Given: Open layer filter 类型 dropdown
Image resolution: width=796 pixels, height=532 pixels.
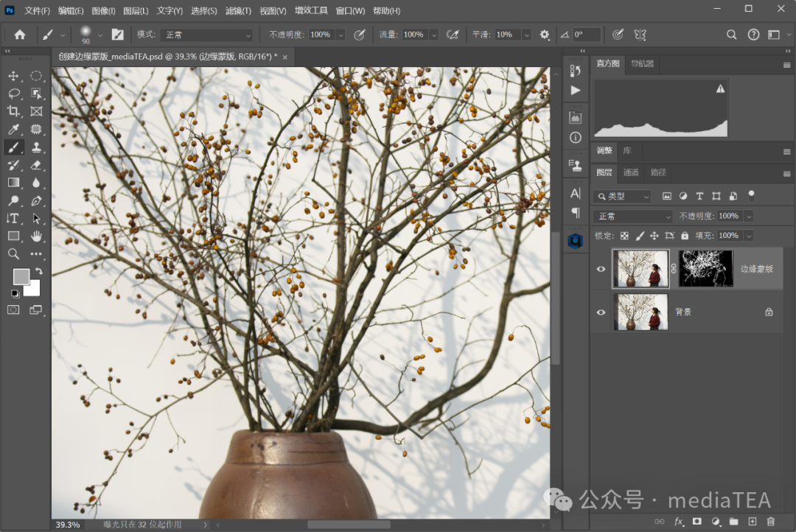Looking at the screenshot, I should pos(622,197).
